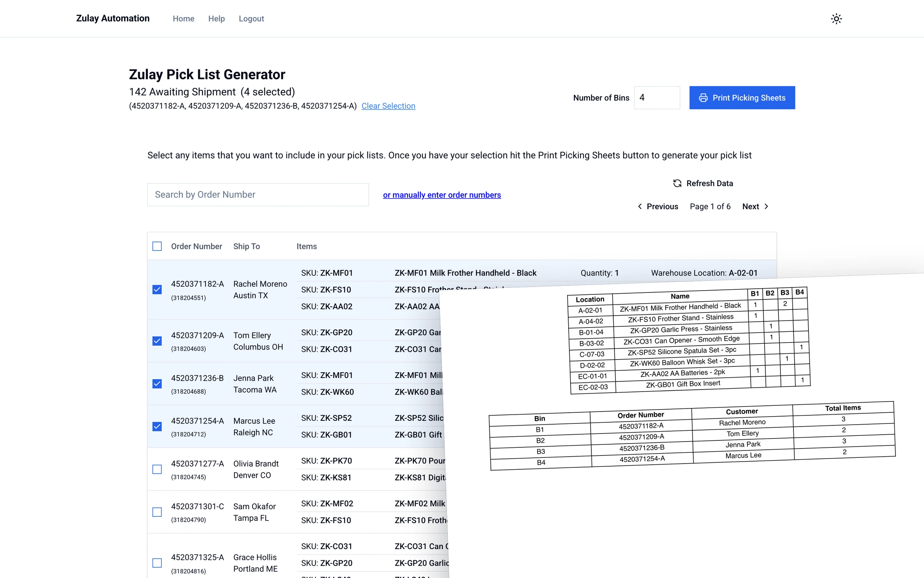Click the Order Number column header
924x578 pixels.
coord(196,246)
